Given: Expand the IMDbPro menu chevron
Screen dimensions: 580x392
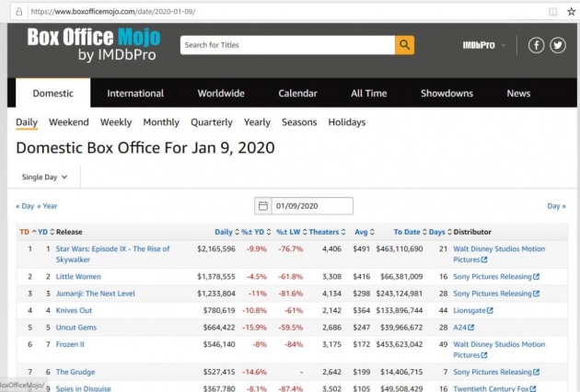Looking at the screenshot, I should click(x=503, y=45).
